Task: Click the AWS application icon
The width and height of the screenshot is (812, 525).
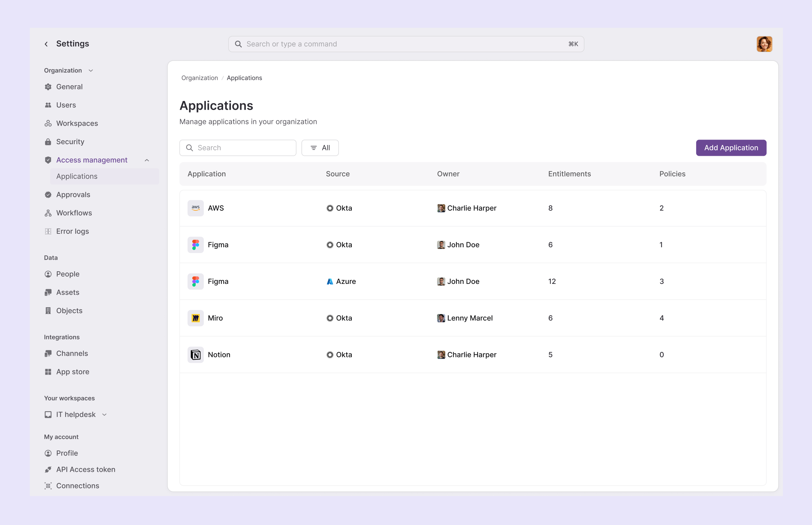Action: (x=195, y=208)
